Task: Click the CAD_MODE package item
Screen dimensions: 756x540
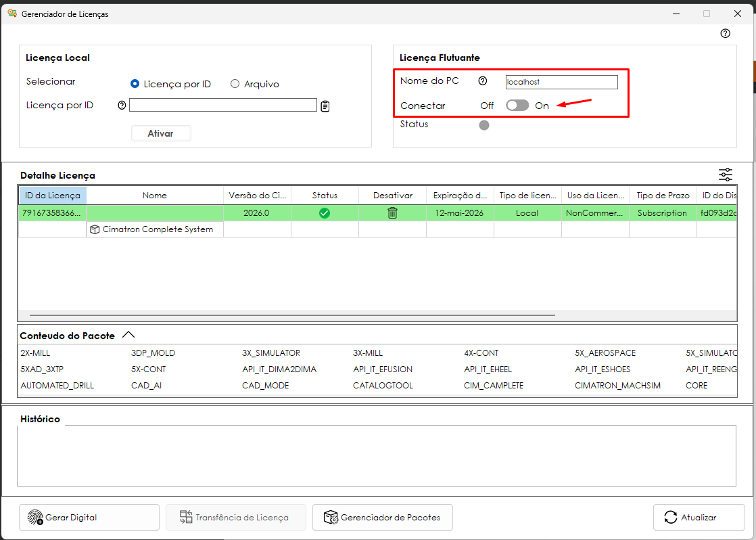Action: [x=266, y=386]
